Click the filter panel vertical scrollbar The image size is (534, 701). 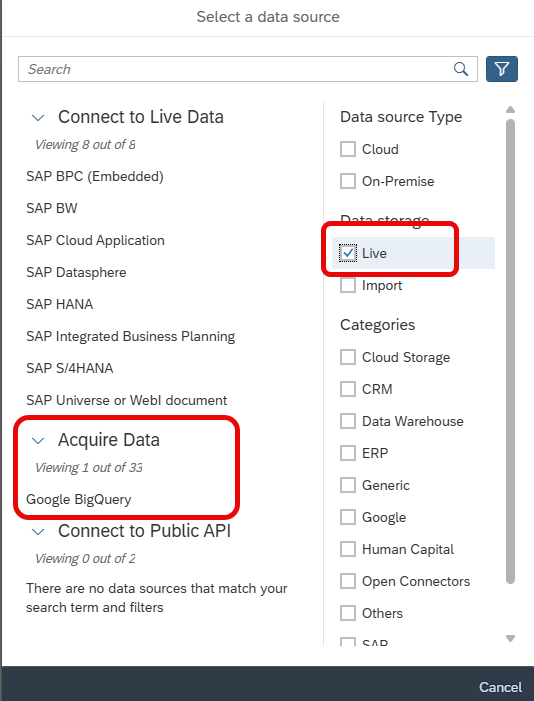[510, 351]
